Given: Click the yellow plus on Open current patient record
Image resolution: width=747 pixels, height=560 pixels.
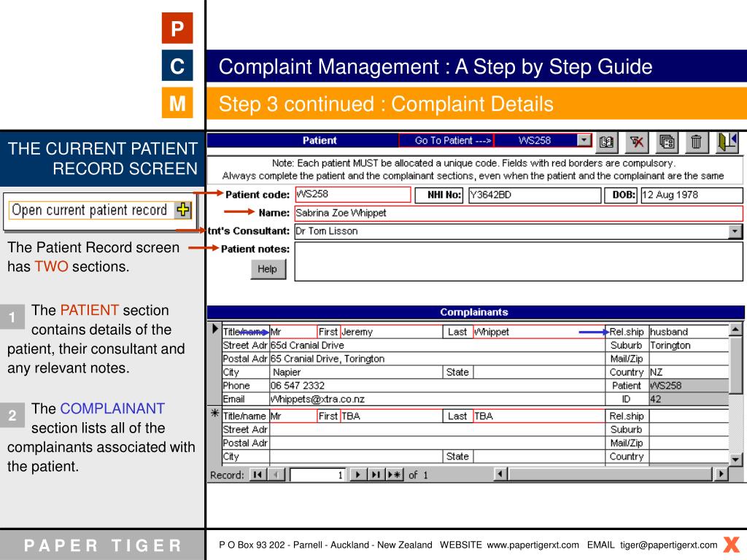Looking at the screenshot, I should pyautogui.click(x=183, y=209).
